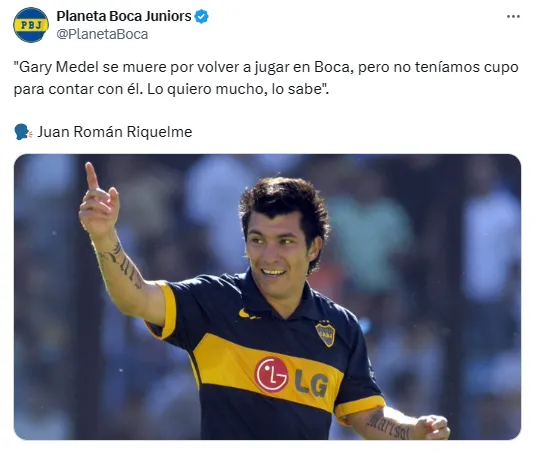This screenshot has width=535, height=453.
Task: Click the raised index finger in the photo
Action: (91, 176)
